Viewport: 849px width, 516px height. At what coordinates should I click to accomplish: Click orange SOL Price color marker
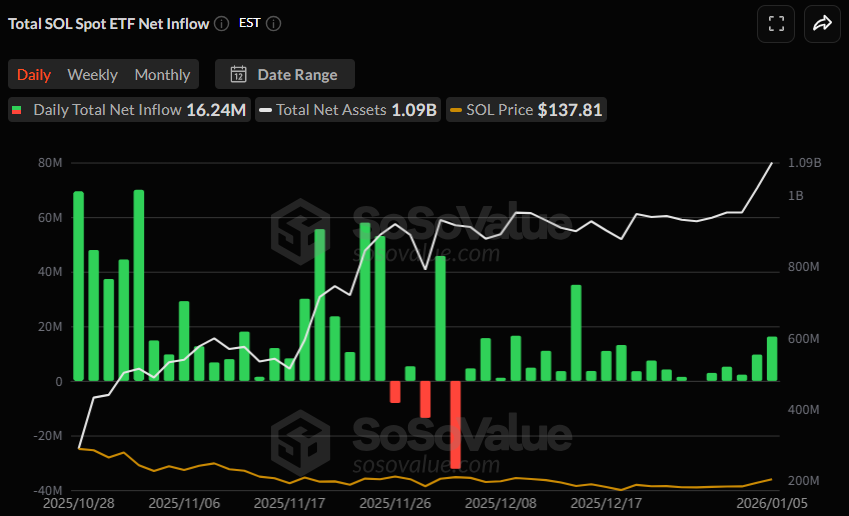tap(457, 110)
